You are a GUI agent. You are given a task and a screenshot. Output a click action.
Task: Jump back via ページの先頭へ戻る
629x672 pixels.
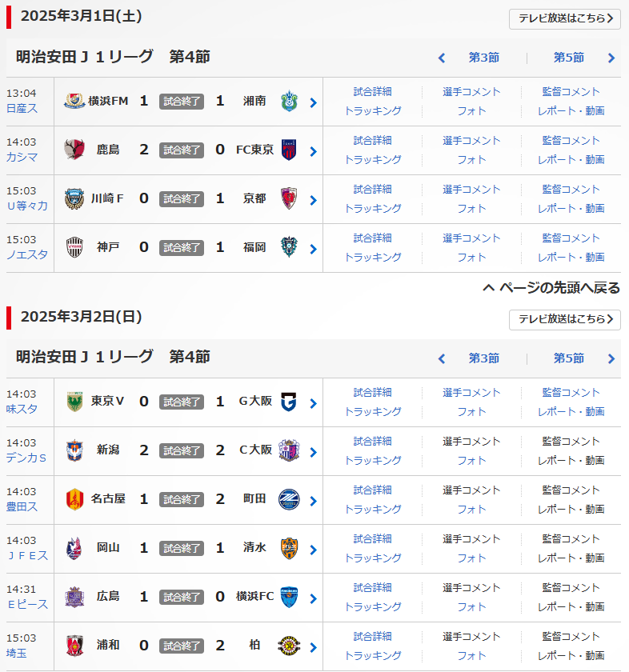pyautogui.click(x=552, y=288)
